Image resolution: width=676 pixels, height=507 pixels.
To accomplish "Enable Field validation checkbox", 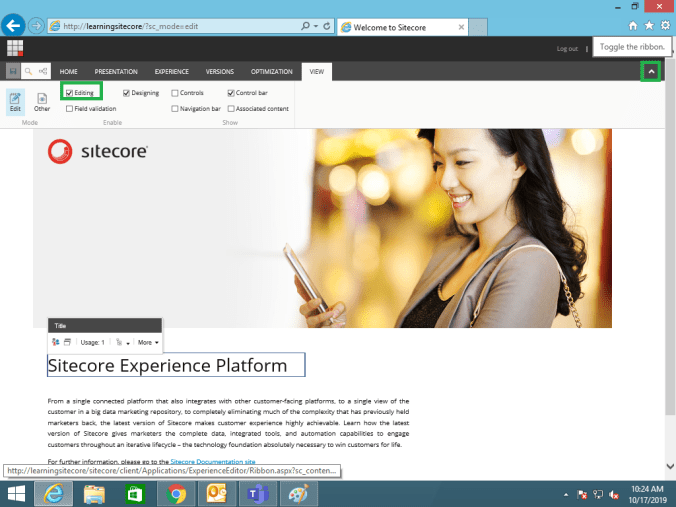I will [x=69, y=108].
